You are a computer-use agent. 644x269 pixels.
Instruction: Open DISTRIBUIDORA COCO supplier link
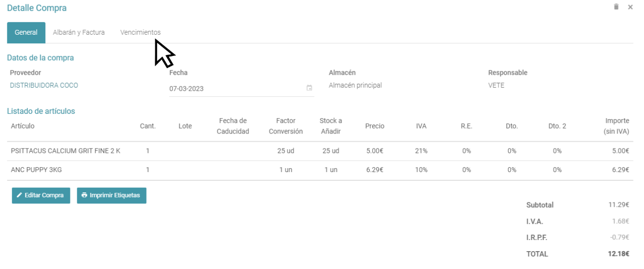coord(44,85)
